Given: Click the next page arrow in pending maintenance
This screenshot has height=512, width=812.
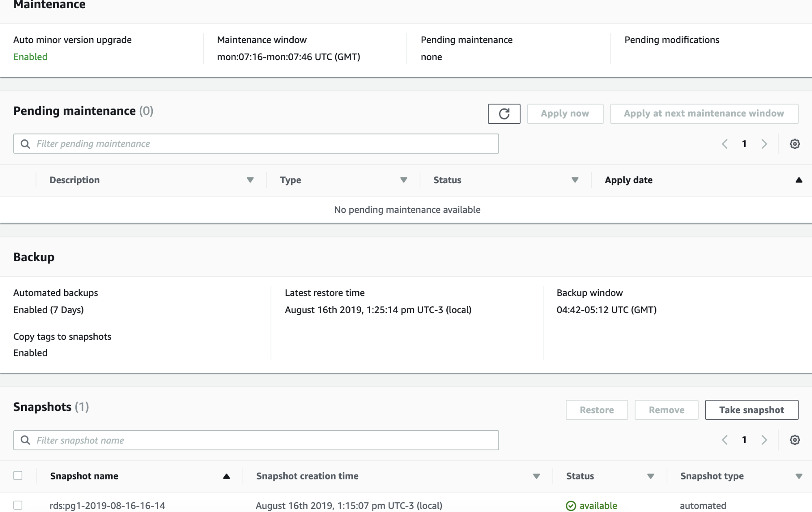Looking at the screenshot, I should tap(764, 143).
